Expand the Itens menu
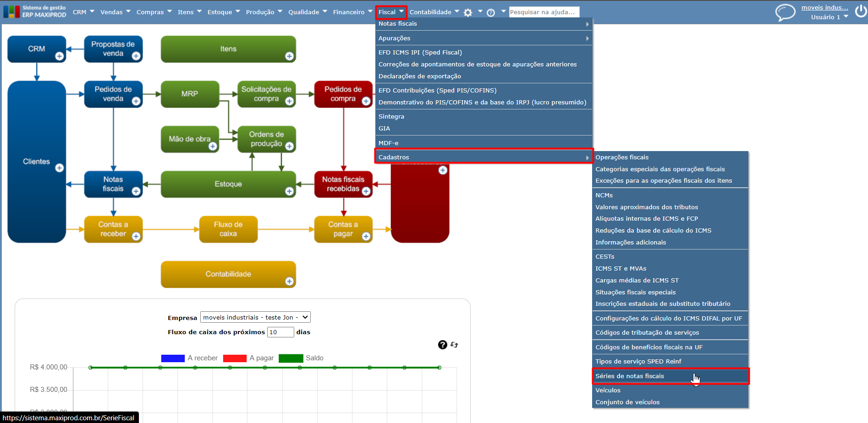The width and height of the screenshot is (868, 423). [x=190, y=12]
